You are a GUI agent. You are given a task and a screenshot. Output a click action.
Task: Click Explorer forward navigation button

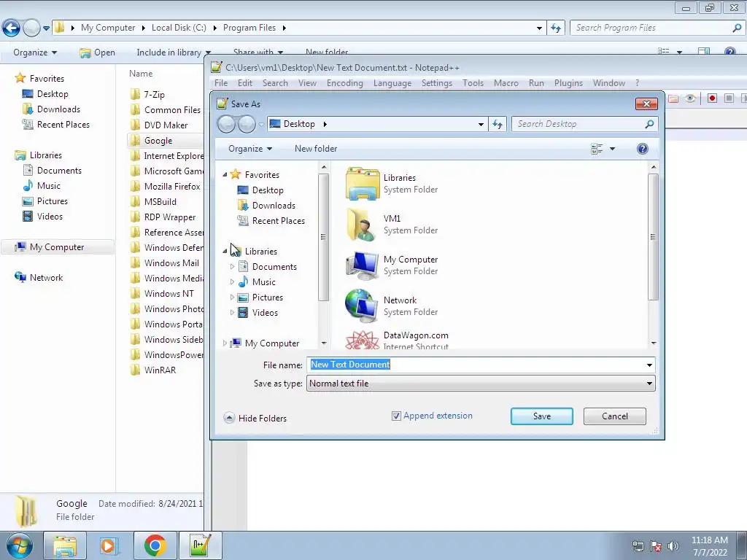pos(31,28)
